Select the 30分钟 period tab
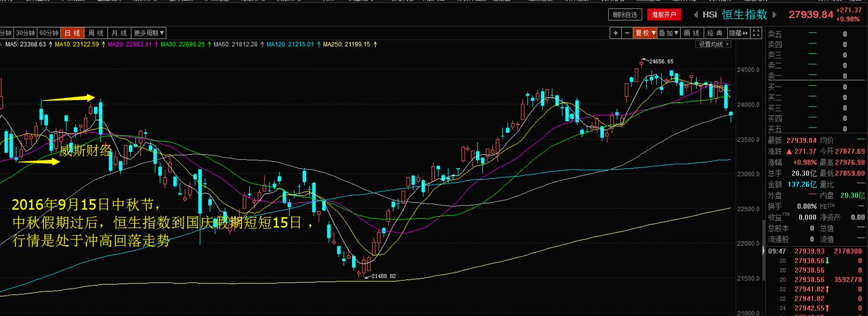The height and width of the screenshot is (316, 868). click(25, 33)
